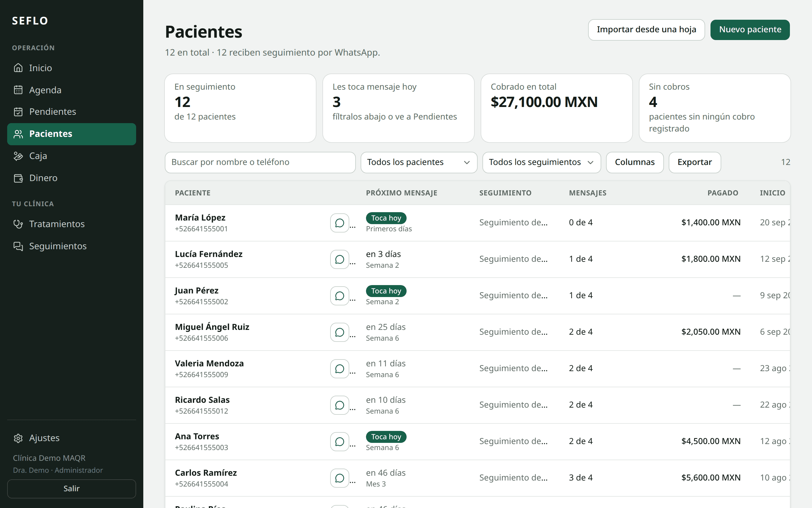Open Seguimientos in the sidebar
This screenshot has height=508, width=812.
tap(71, 246)
